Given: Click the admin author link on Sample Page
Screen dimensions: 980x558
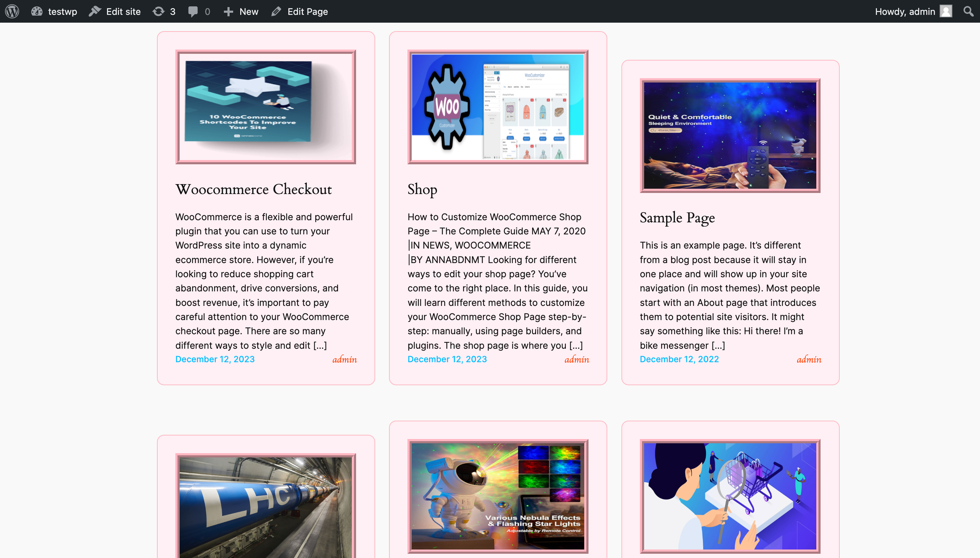Looking at the screenshot, I should (809, 359).
